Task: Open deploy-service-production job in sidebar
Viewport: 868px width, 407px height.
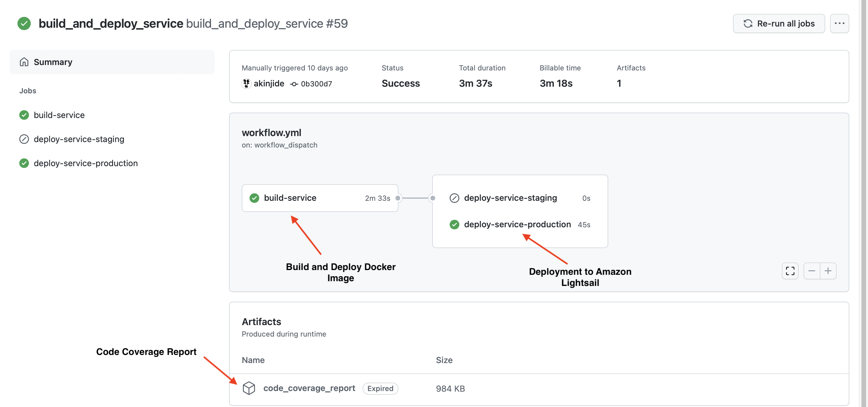Action: click(x=86, y=163)
